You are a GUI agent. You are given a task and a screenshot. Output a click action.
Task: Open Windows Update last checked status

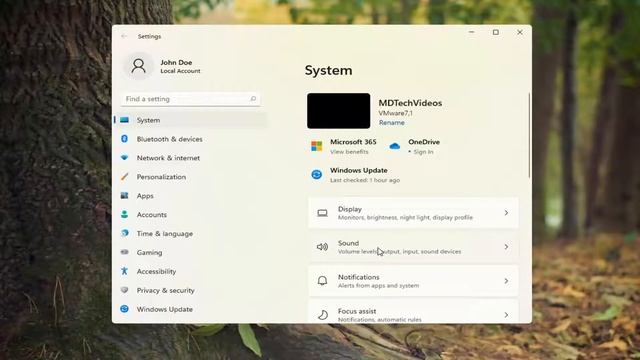pos(365,180)
